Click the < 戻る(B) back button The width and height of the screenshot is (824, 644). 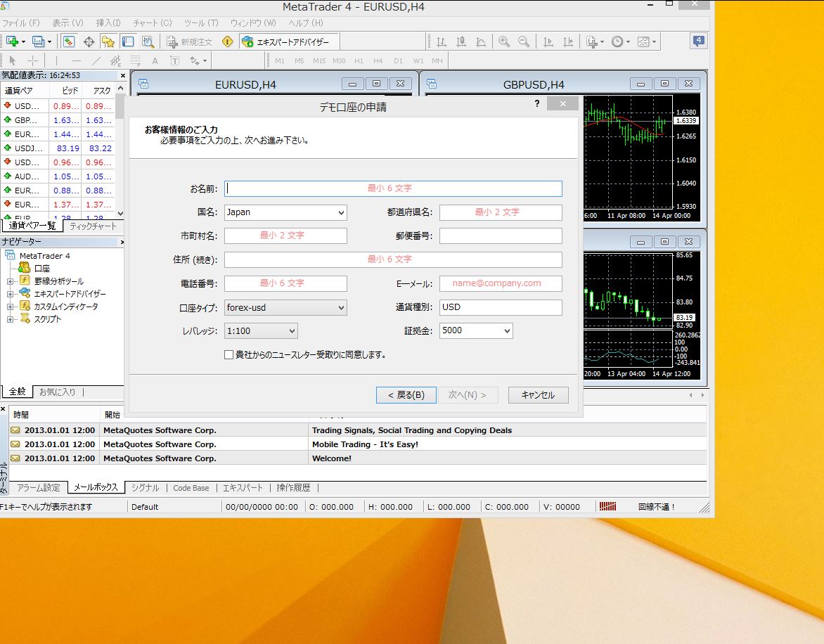406,395
